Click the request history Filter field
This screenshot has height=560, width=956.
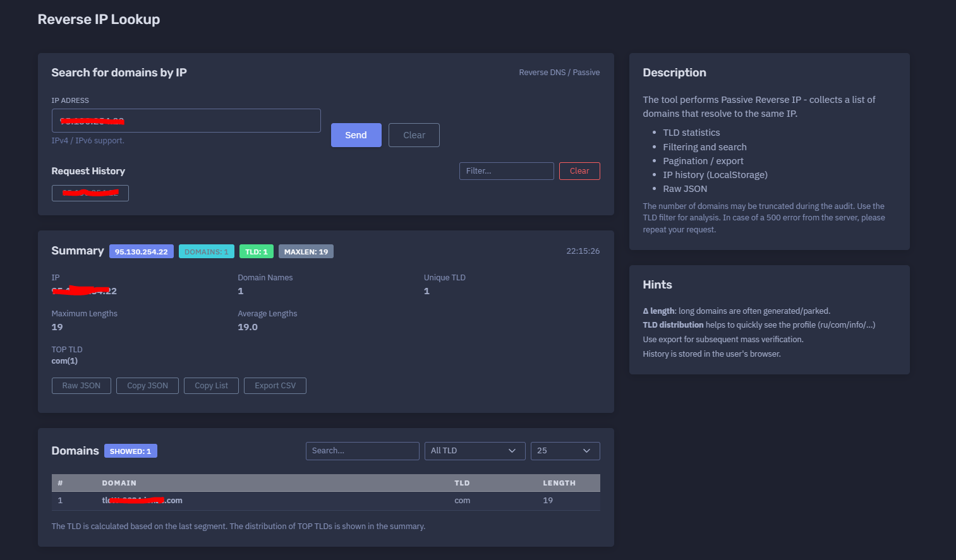coord(507,171)
